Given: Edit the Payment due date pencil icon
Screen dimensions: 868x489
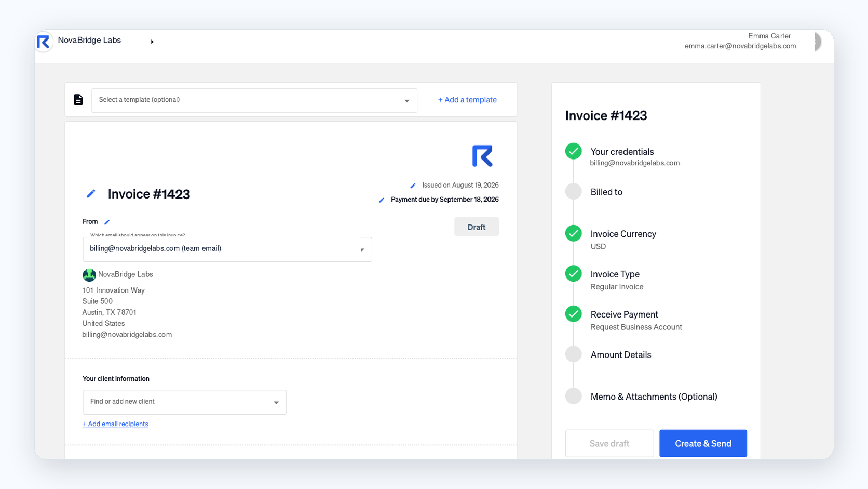Looking at the screenshot, I should click(382, 200).
